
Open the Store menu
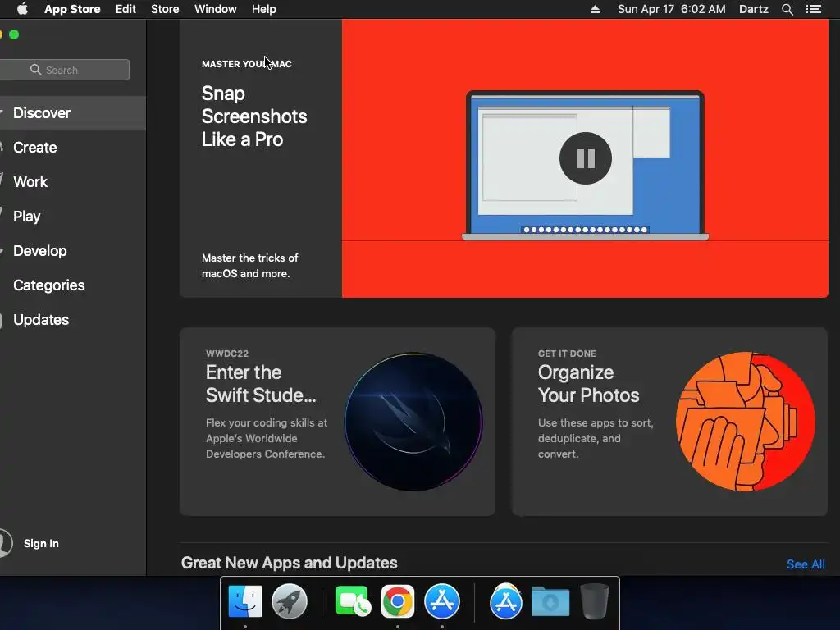point(165,9)
